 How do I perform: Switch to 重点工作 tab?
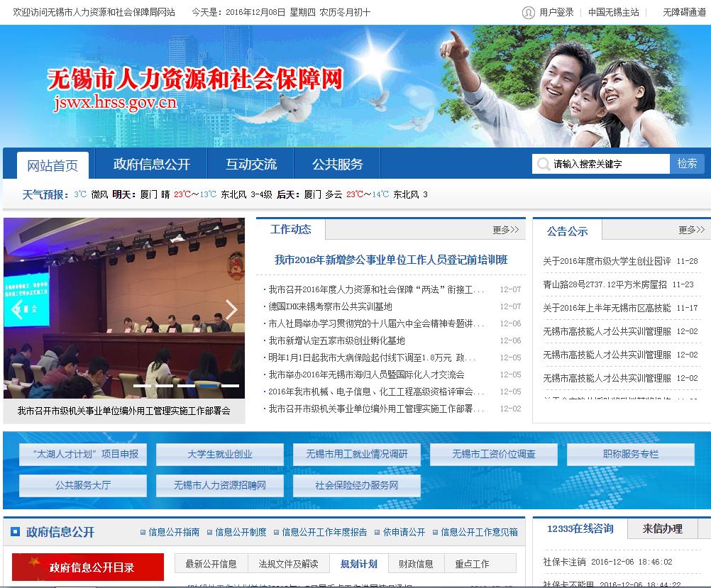[x=472, y=563]
